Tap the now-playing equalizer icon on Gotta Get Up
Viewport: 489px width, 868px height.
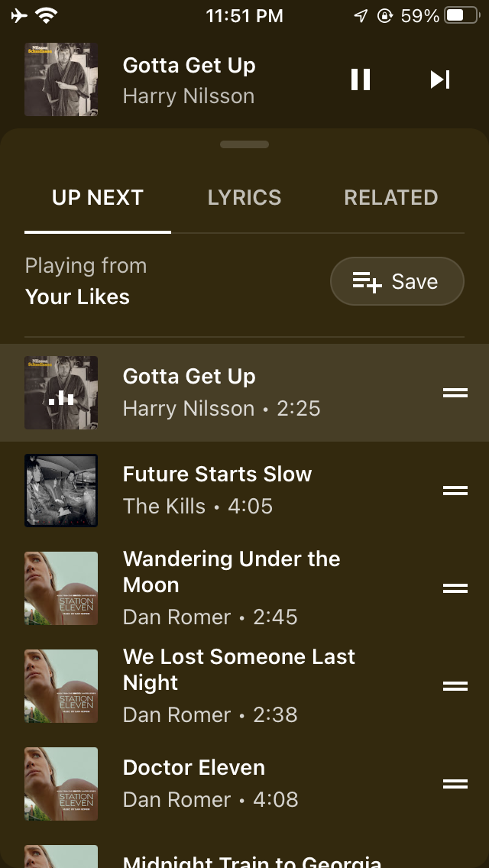pyautogui.click(x=61, y=397)
